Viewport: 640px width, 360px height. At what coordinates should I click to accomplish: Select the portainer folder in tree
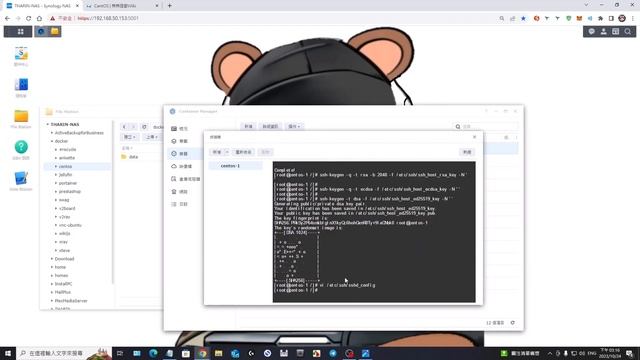[x=68, y=183]
